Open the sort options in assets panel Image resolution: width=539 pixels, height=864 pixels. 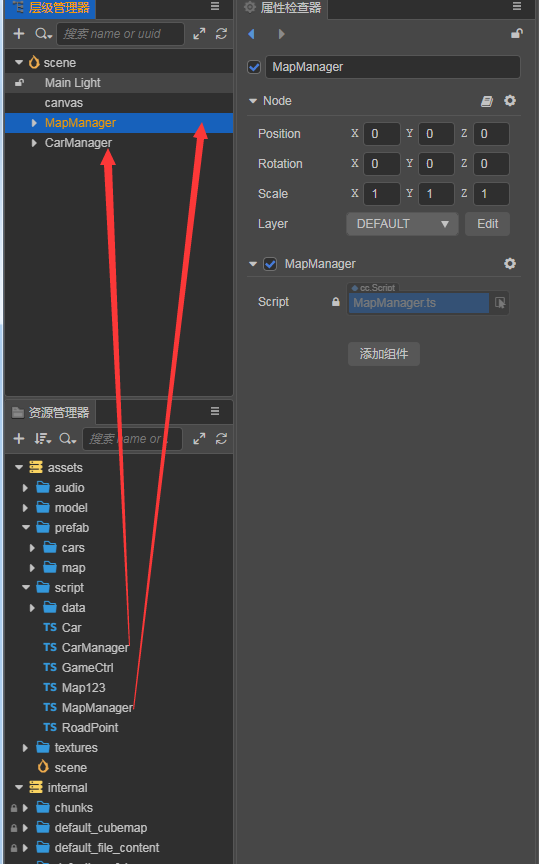[x=42, y=439]
